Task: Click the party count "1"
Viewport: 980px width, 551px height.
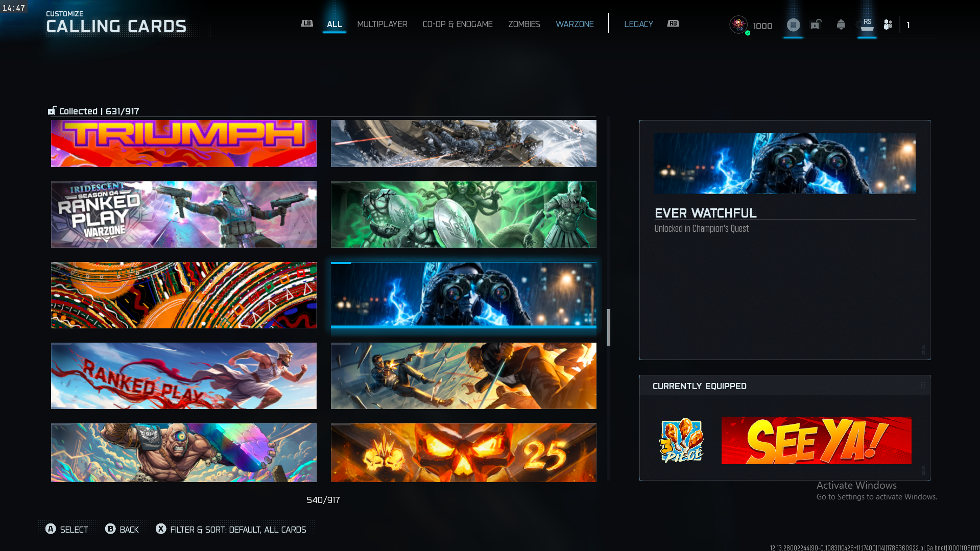Action: 908,25
